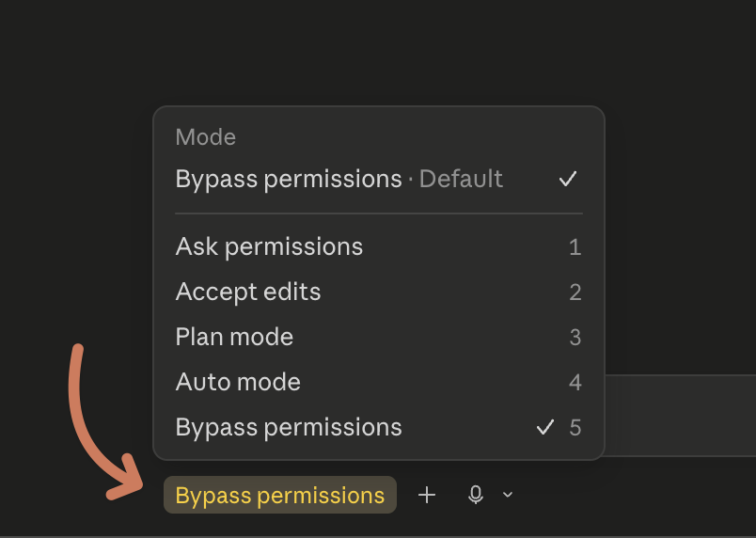This screenshot has width=756, height=538.
Task: Click shortcut number 4 beside Auto mode
Action: (x=575, y=383)
